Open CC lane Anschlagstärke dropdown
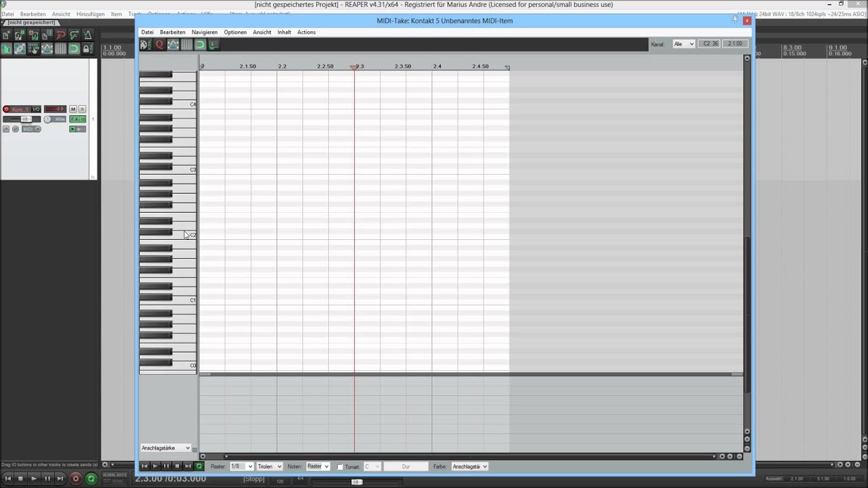Image resolution: width=868 pixels, height=488 pixels. 166,448
